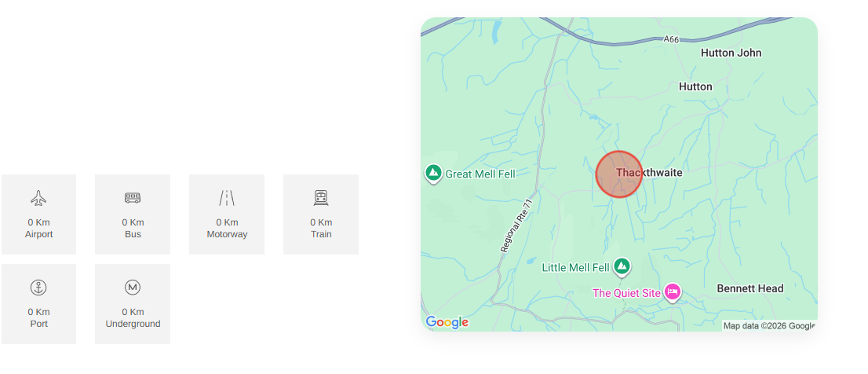Click the Great Mell Fell text label
Screen dimensions: 868x374
[480, 174]
